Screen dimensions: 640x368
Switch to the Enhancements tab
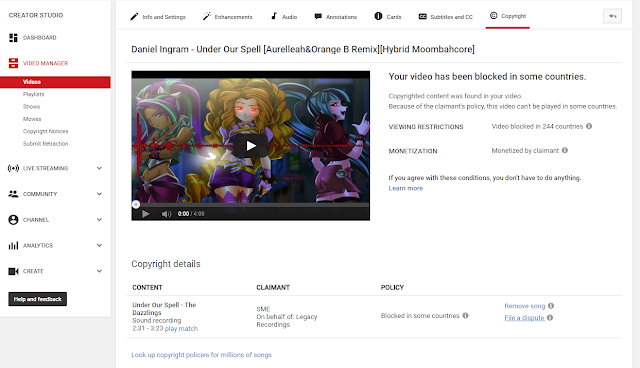pos(228,17)
